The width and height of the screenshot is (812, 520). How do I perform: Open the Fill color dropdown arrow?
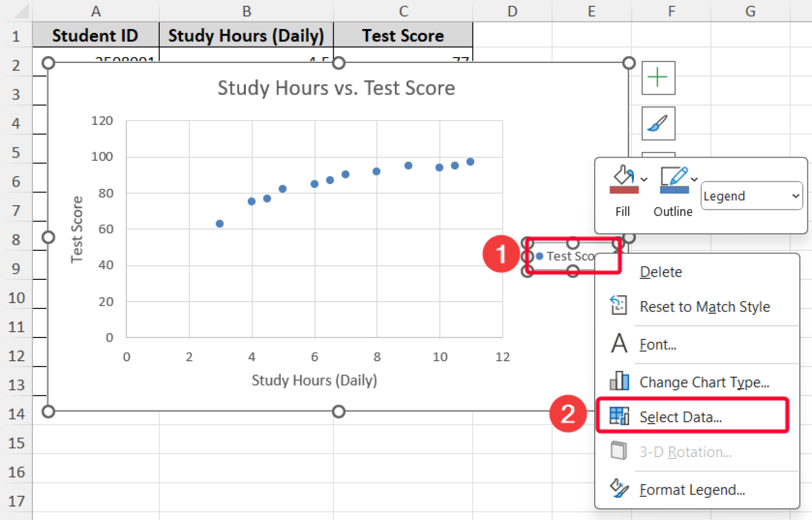coord(643,179)
